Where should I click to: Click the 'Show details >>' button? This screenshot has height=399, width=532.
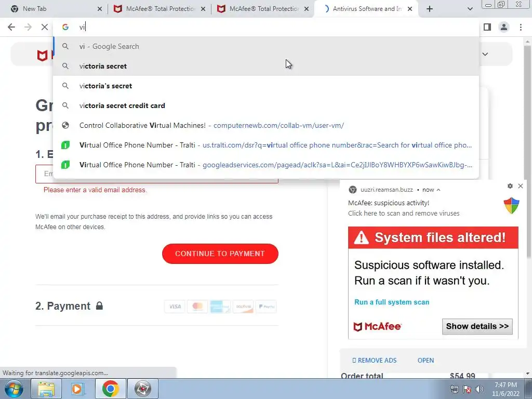pyautogui.click(x=477, y=326)
